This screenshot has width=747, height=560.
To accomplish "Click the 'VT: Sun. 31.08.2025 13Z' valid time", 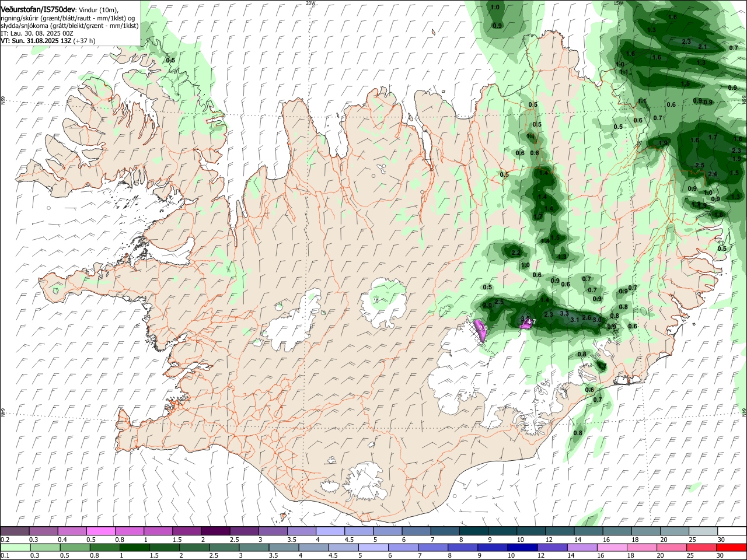I will click(36, 41).
